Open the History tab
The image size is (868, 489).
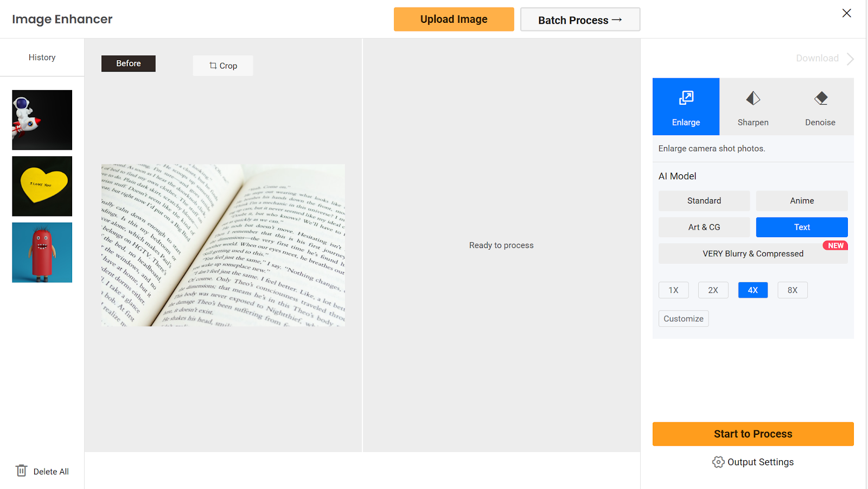(x=42, y=58)
